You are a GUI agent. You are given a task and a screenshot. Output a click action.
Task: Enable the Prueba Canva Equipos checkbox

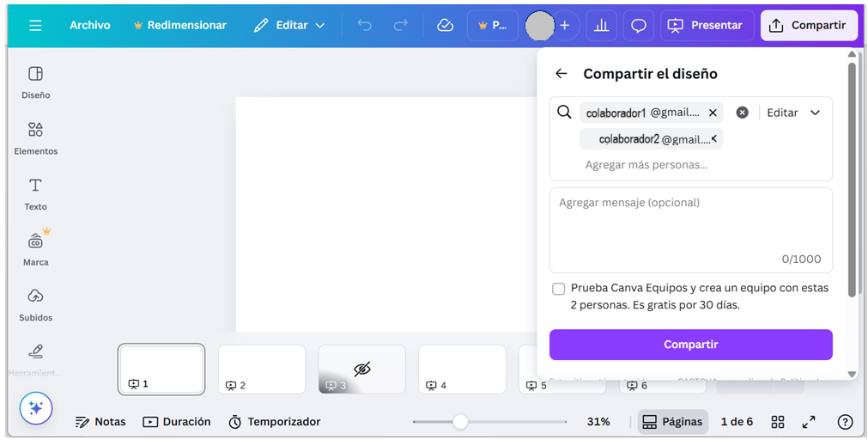(559, 289)
